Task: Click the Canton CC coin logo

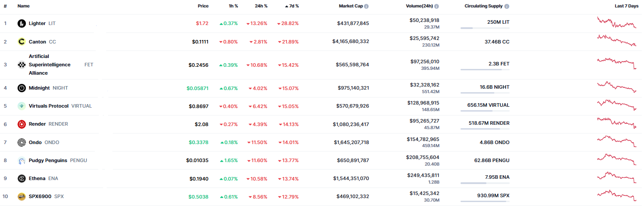Action: pyautogui.click(x=22, y=42)
